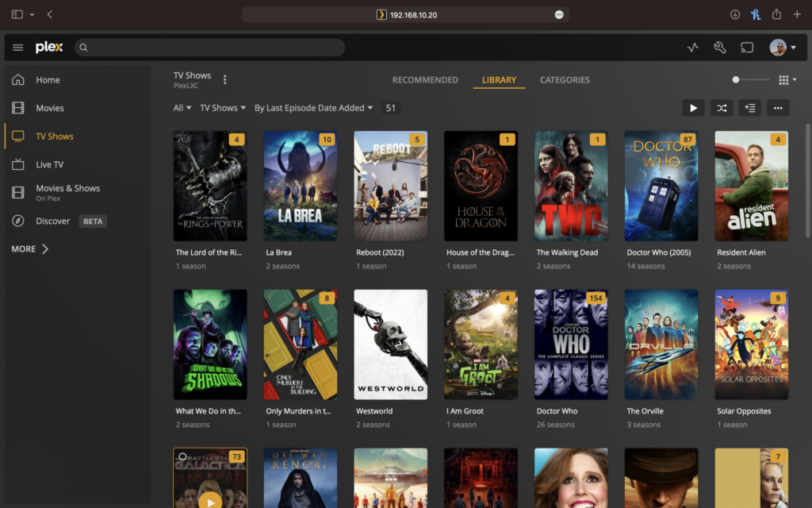Click The Orville title link
This screenshot has width=812, height=508.
pos(645,411)
